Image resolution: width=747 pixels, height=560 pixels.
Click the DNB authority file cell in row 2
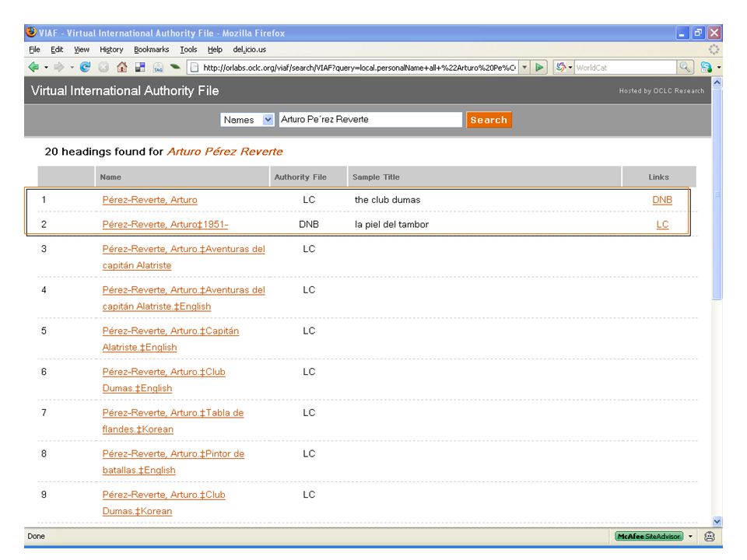(x=309, y=224)
